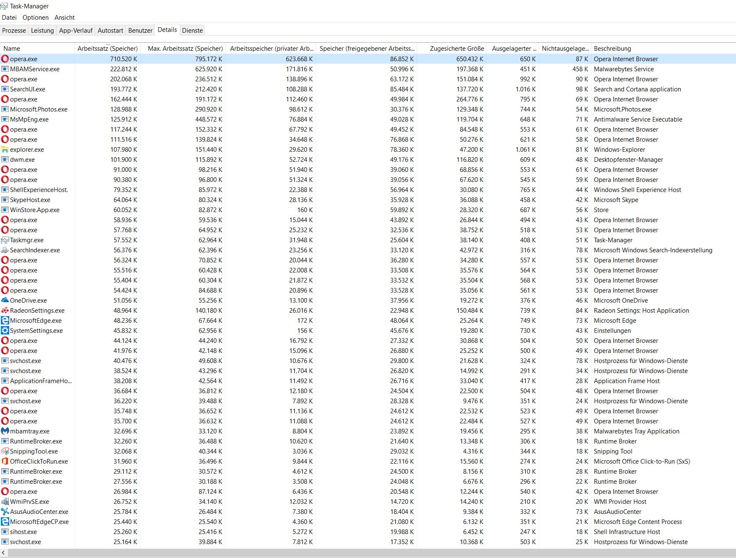Select the sihost.exe process icon
Image resolution: width=736 pixels, height=560 pixels.
point(5,532)
